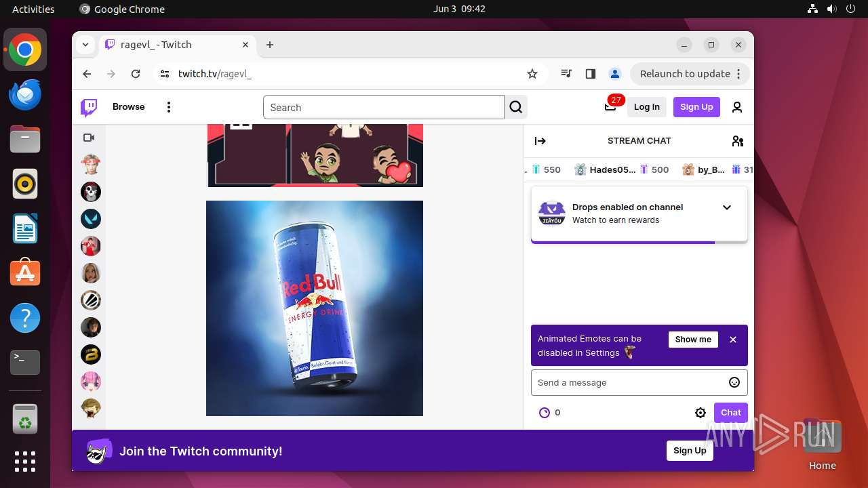Toggle the Chrome side panel
868x488 pixels.
(x=590, y=74)
